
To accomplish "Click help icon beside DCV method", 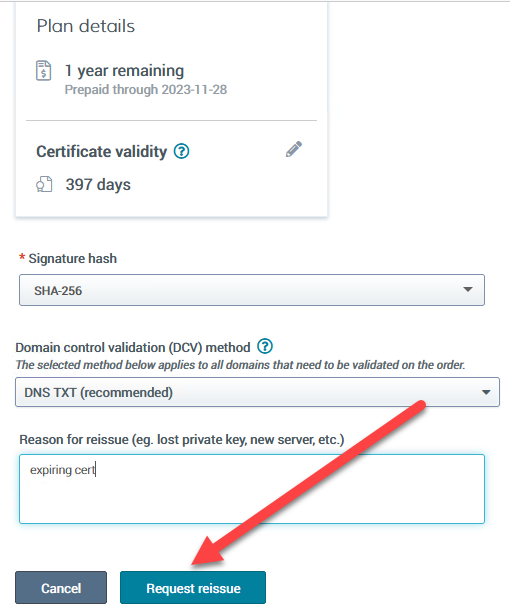I will point(265,346).
